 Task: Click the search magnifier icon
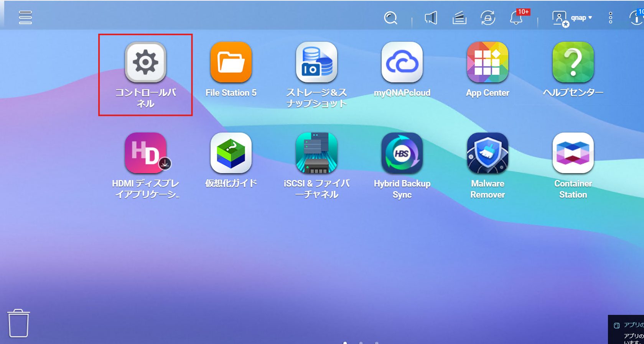[390, 18]
